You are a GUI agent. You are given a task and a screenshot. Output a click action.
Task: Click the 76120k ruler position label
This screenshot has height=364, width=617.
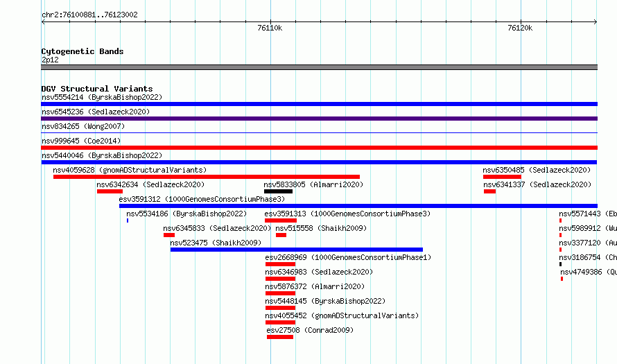point(520,28)
